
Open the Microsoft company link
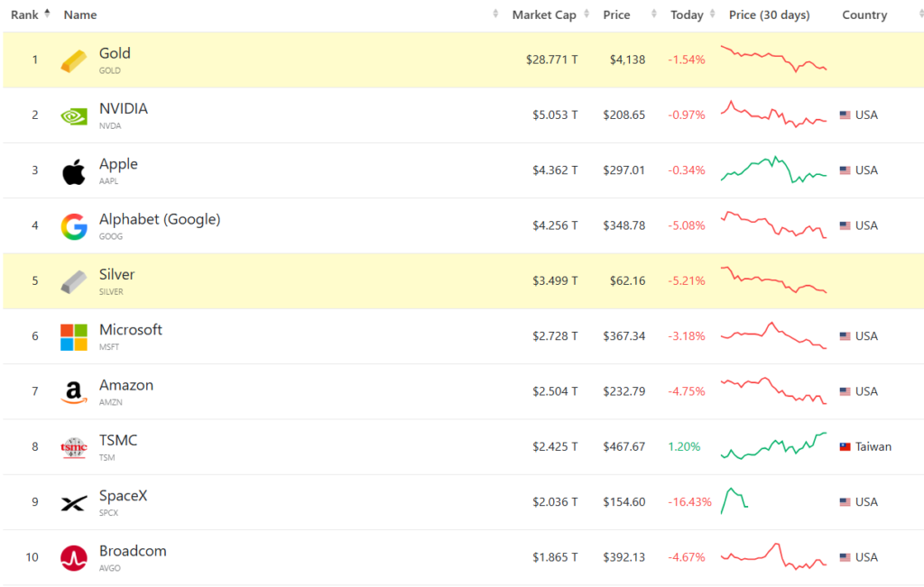(x=131, y=330)
